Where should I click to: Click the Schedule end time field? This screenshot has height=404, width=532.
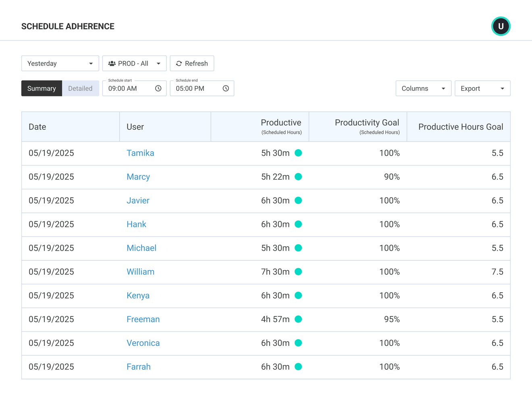click(202, 88)
